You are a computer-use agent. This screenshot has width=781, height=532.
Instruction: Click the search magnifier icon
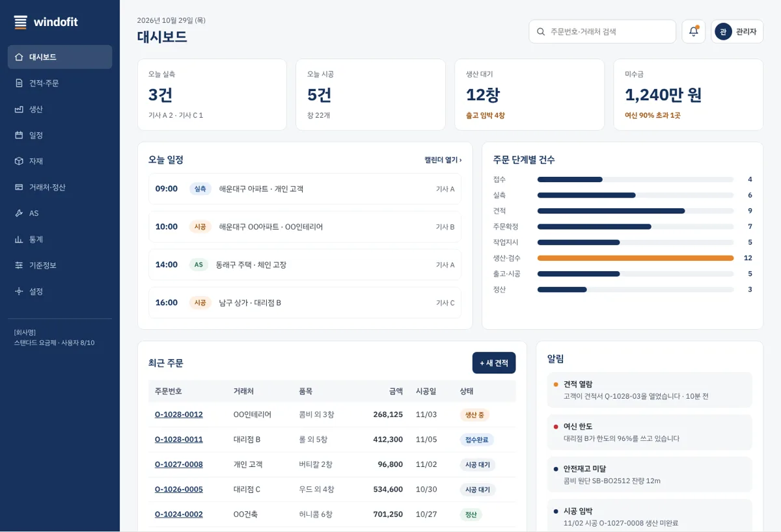pos(541,31)
